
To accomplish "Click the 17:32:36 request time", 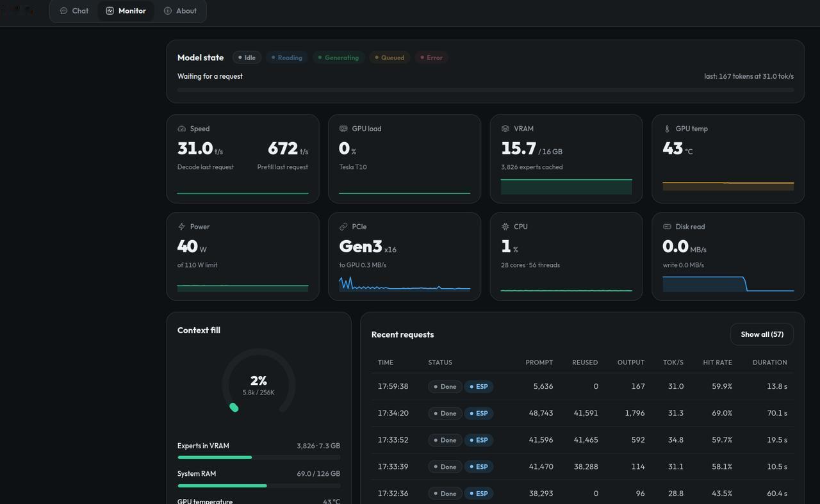I will click(393, 494).
